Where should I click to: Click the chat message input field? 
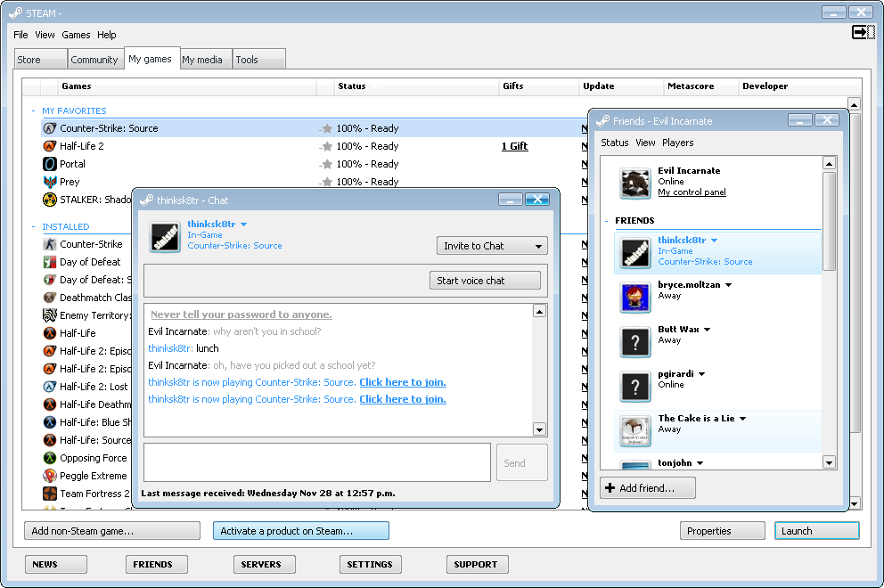point(317,462)
